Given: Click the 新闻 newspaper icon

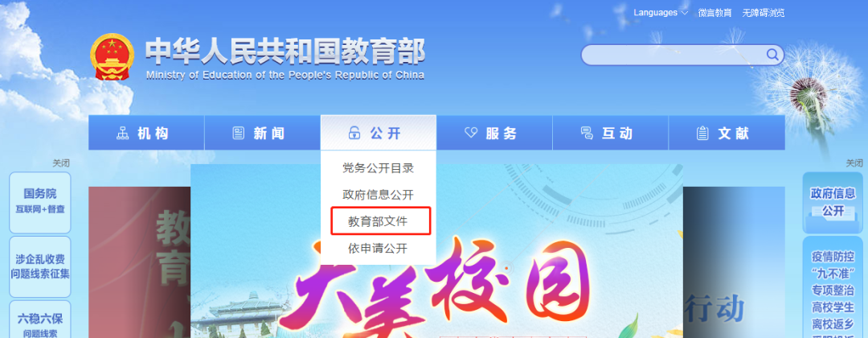Looking at the screenshot, I should [x=239, y=133].
